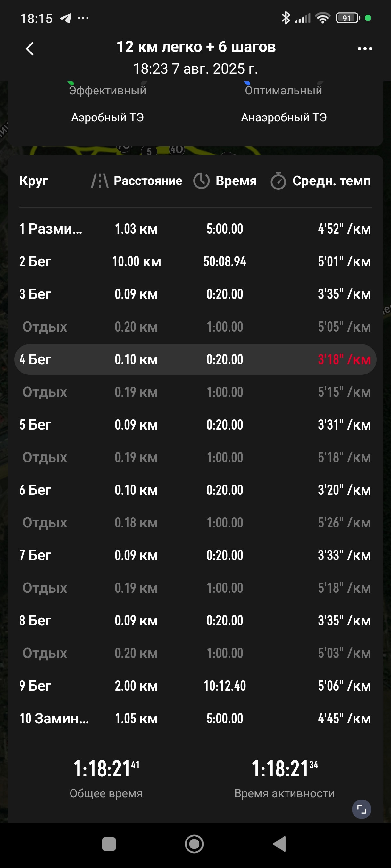Select lap 9 Бег 2.00 км row
Image resolution: width=391 pixels, height=868 pixels.
195,686
